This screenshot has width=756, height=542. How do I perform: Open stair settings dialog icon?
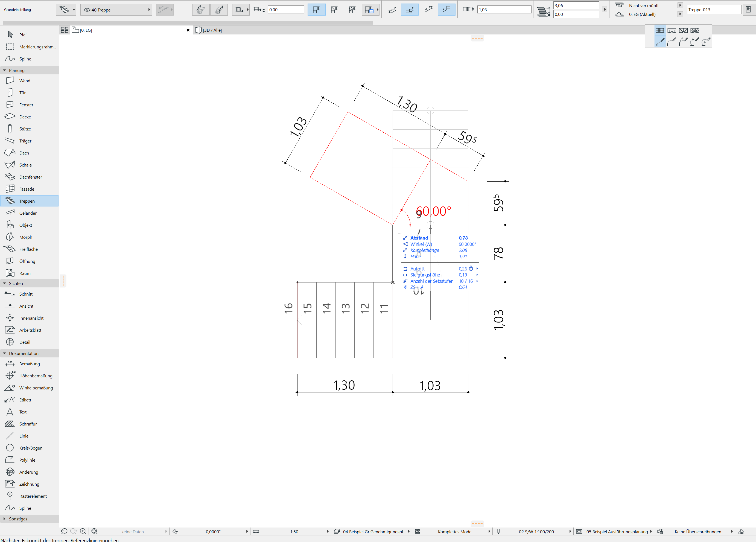point(64,10)
